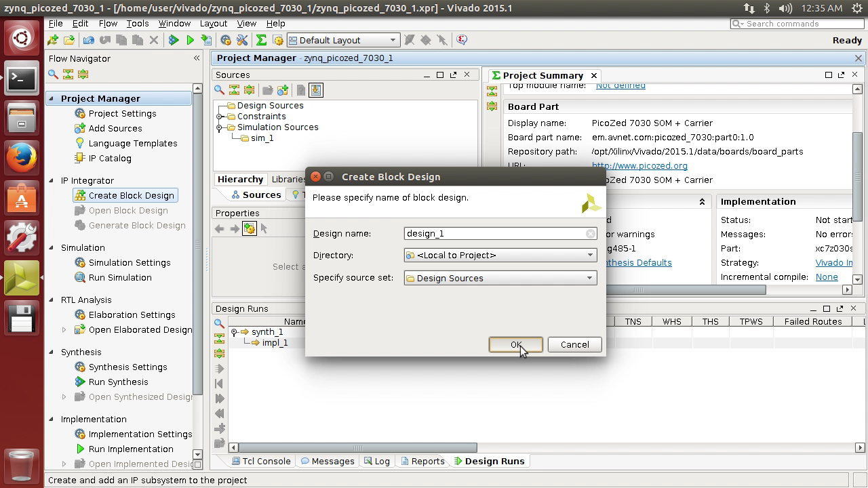Click Expand All icon in Sources panel
The width and height of the screenshot is (868, 488).
click(x=249, y=90)
